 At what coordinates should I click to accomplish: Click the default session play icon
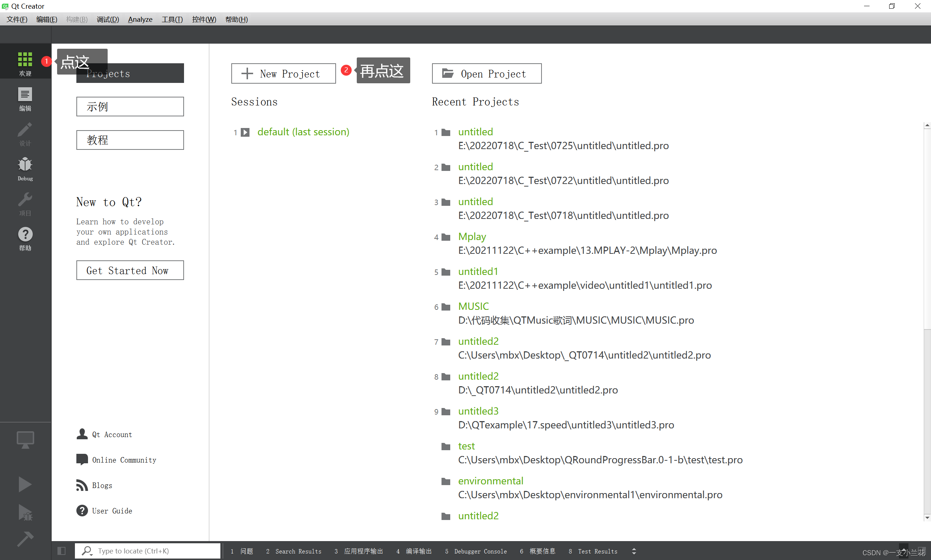coord(245,132)
